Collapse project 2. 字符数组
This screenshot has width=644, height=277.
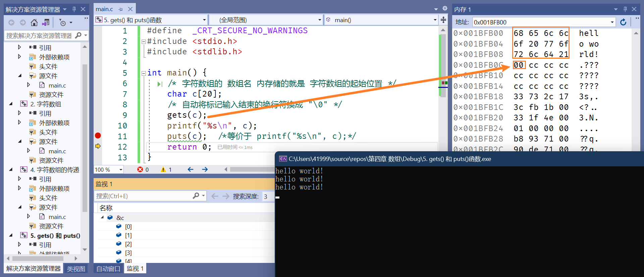tap(11, 104)
